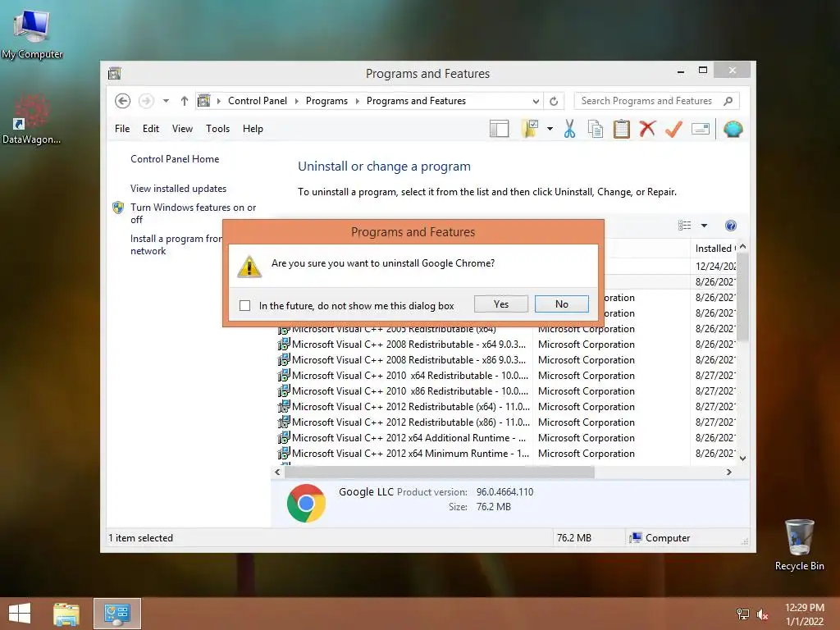Open the Edit menu
This screenshot has width=840, height=630.
pos(151,129)
